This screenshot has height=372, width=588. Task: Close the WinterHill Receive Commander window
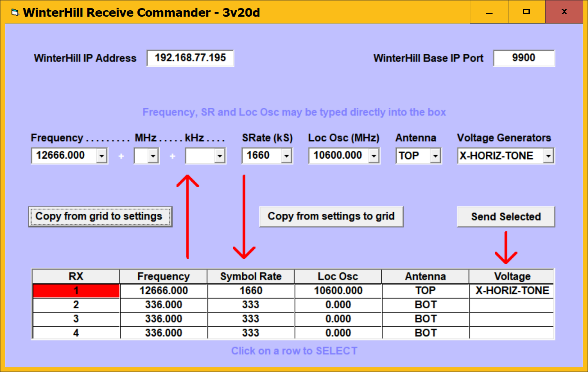[x=564, y=12]
